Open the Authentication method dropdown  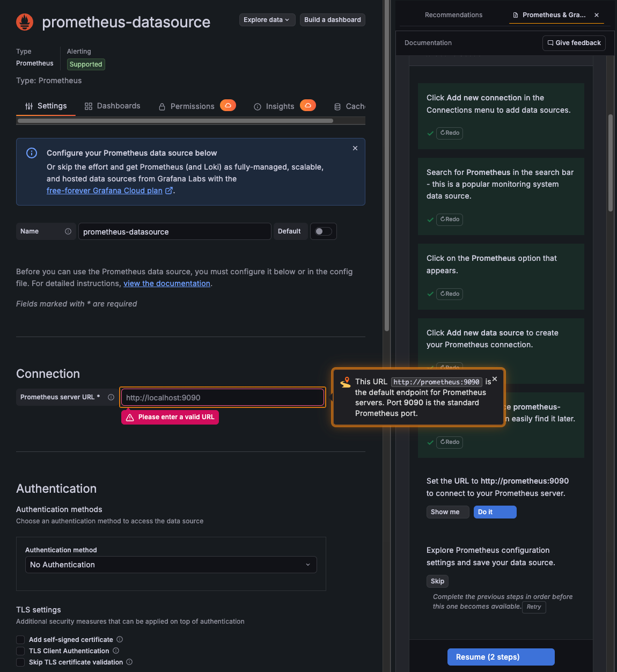pyautogui.click(x=171, y=565)
